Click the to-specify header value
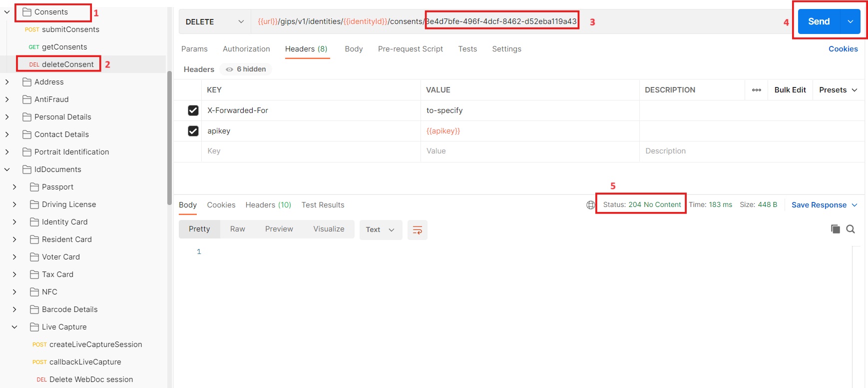 point(444,110)
